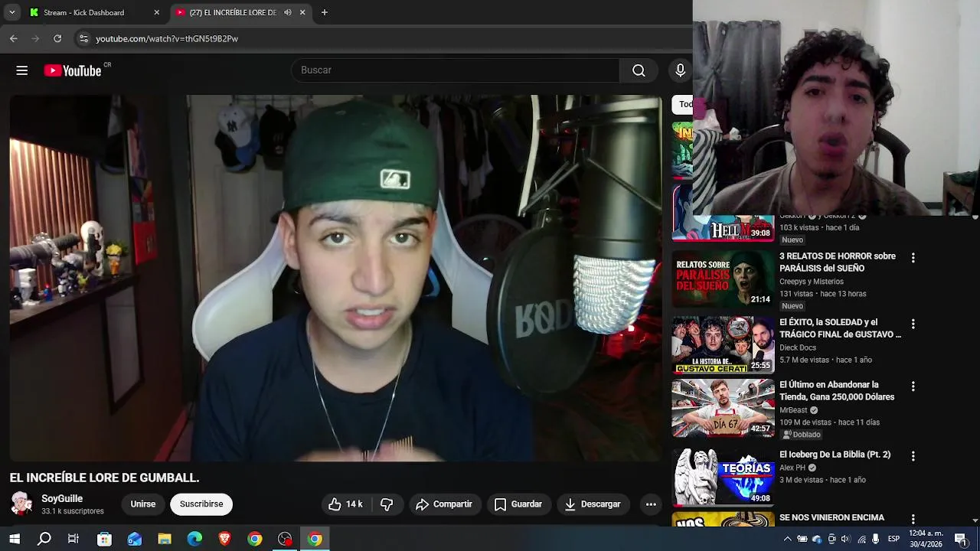Open options menu for SE NOS VINIERON ENCIMA

[913, 520]
